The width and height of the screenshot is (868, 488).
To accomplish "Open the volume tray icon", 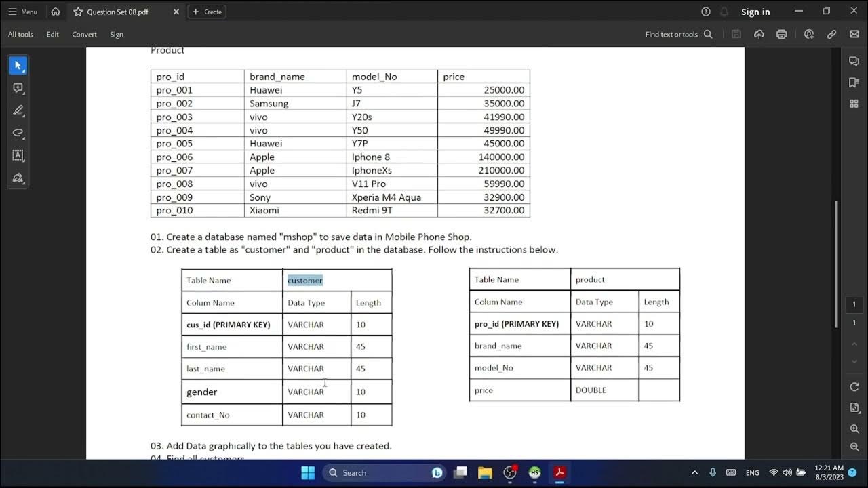I will click(787, 472).
